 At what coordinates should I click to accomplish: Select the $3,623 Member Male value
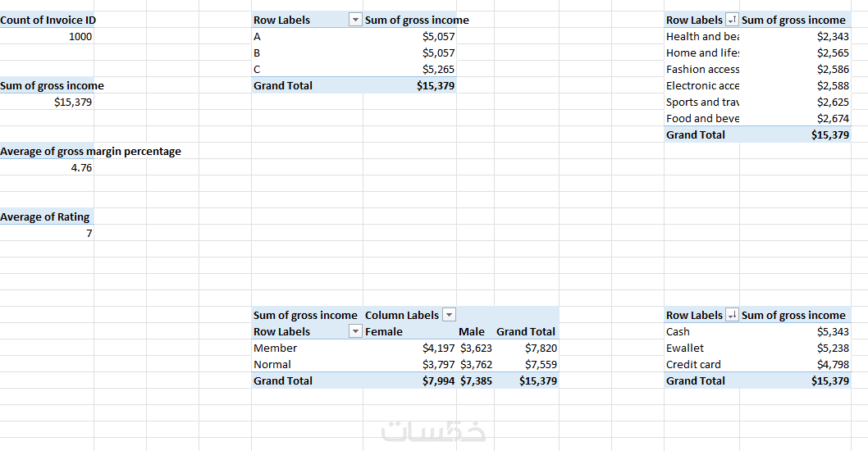(476, 348)
